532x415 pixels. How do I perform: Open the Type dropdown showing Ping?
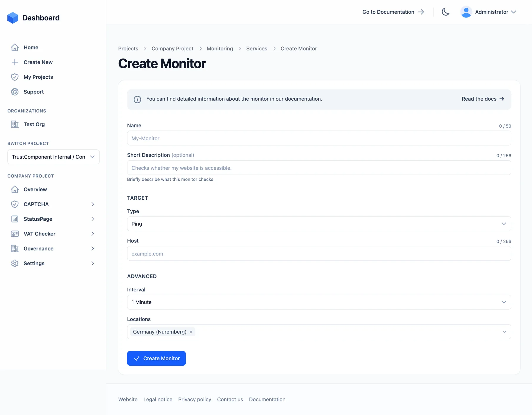pos(319,224)
